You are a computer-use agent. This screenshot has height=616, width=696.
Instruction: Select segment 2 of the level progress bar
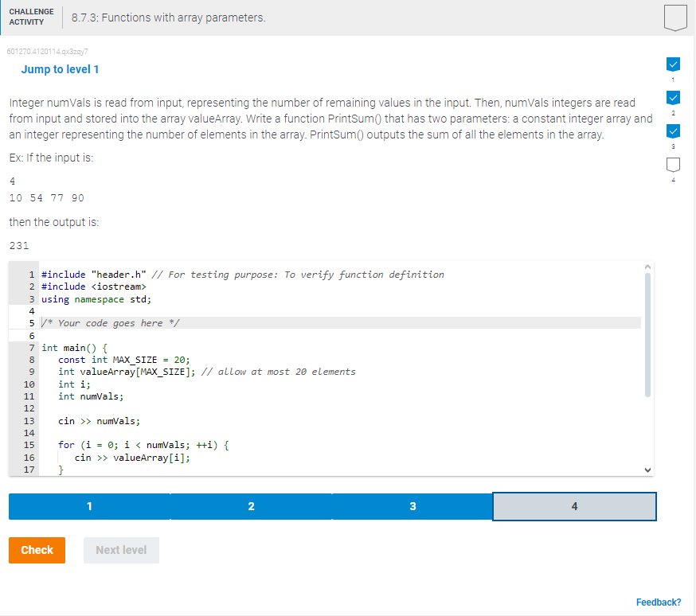[251, 506]
